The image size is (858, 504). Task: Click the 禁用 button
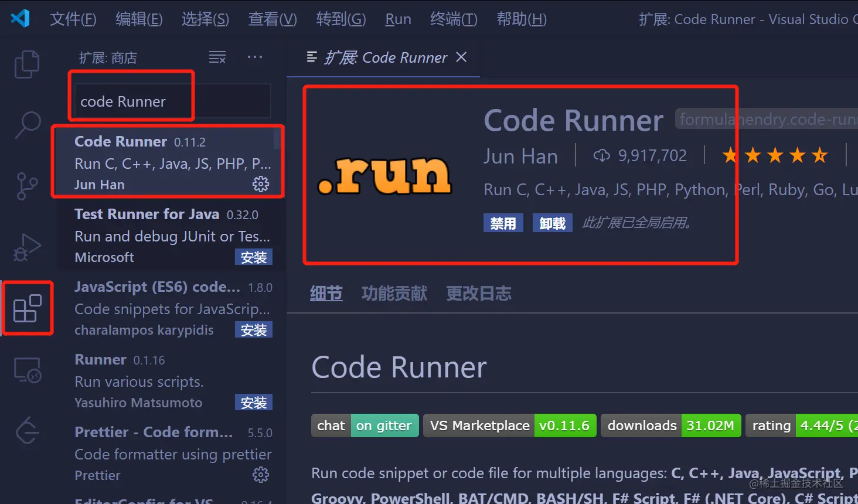pyautogui.click(x=503, y=223)
